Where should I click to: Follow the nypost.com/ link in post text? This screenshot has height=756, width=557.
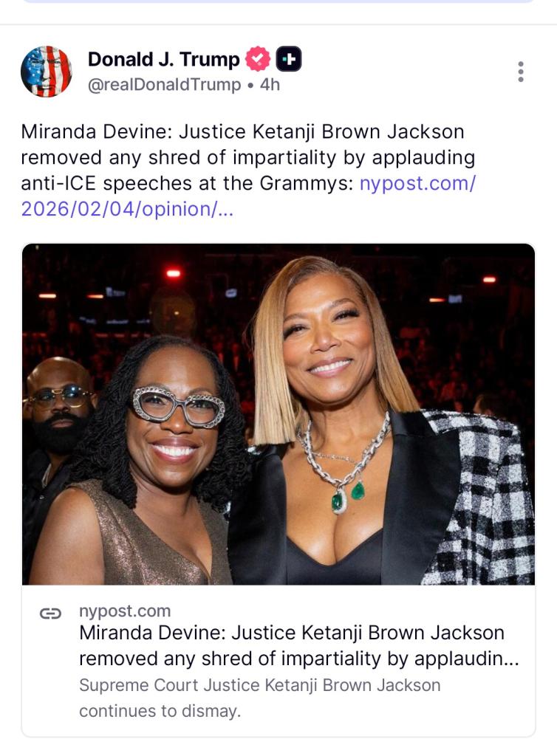(417, 184)
